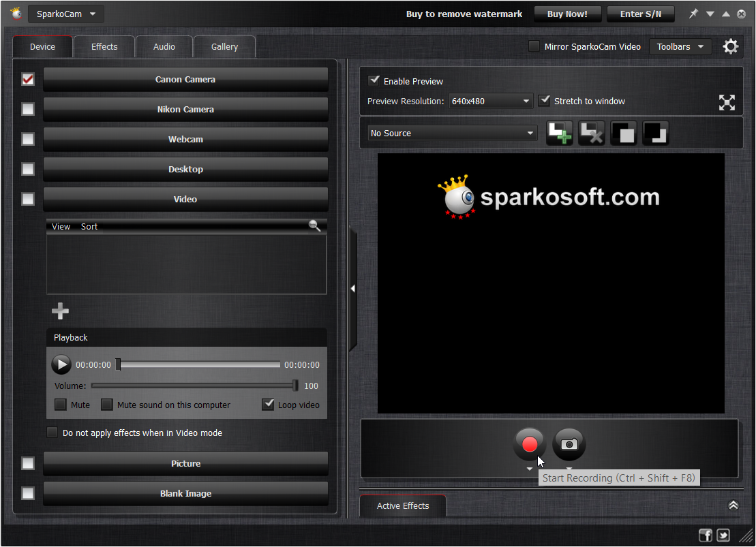756x547 pixels.
Task: Enable Mute sound on this computer
Action: tap(106, 405)
